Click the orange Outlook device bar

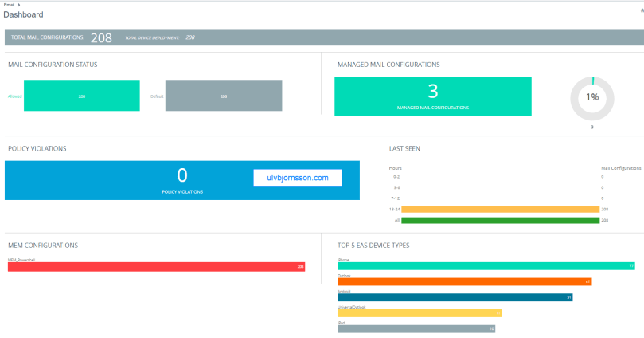(x=464, y=281)
